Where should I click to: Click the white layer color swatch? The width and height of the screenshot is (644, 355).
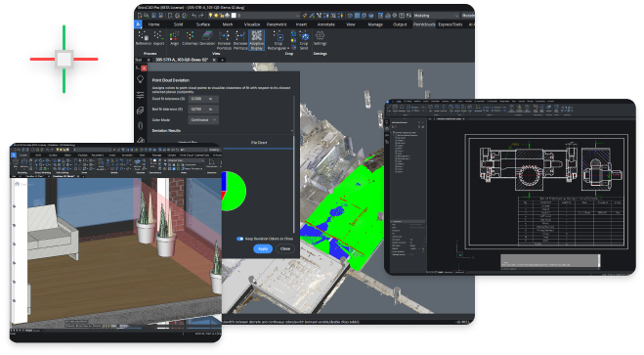(234, 16)
